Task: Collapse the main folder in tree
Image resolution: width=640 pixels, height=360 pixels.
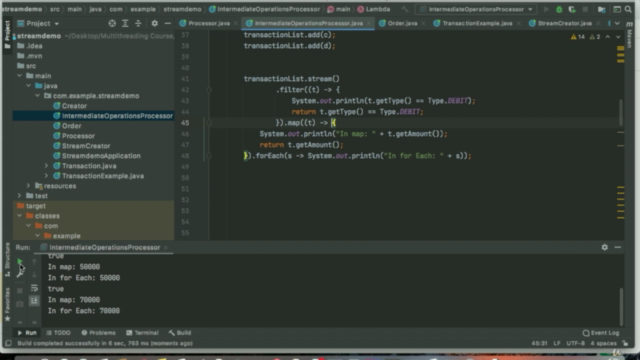Action: click(20, 76)
